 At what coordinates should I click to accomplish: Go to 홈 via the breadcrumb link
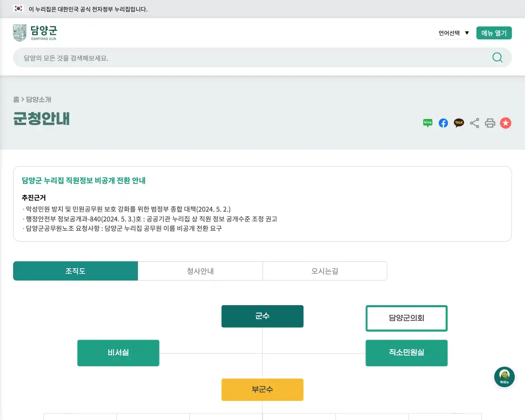click(x=16, y=100)
